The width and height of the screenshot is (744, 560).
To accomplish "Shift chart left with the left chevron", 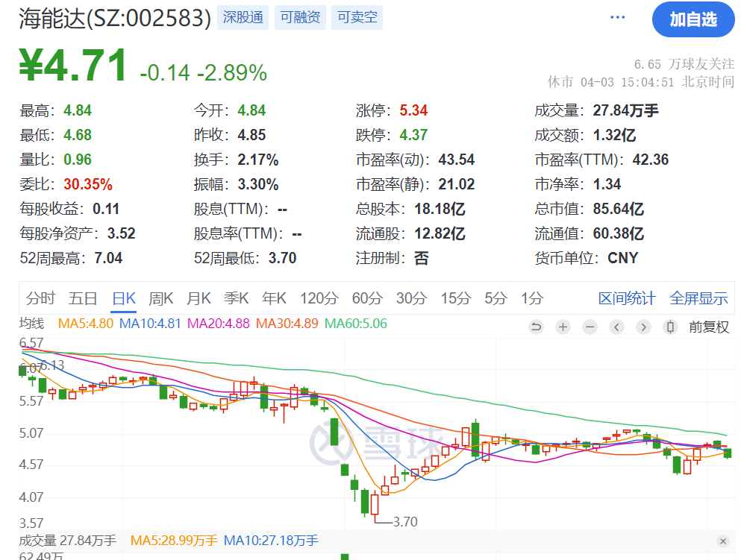I will point(616,327).
